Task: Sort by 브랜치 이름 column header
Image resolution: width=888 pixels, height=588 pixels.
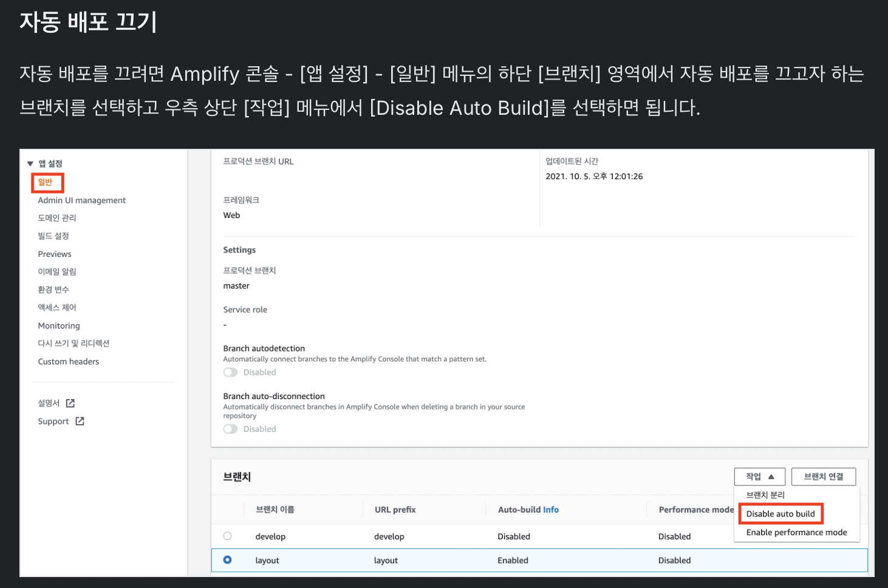Action: point(275,510)
